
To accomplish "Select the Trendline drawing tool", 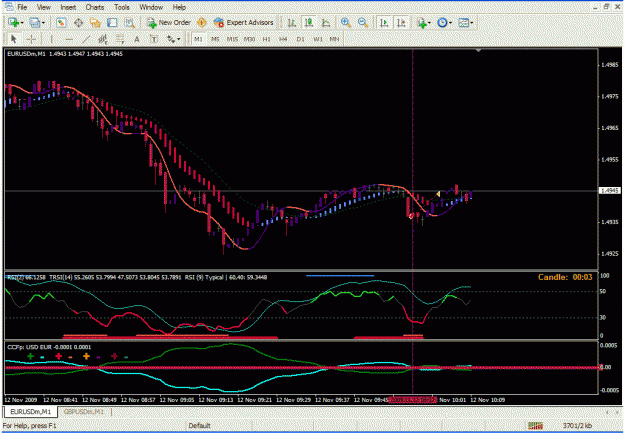I will click(86, 39).
